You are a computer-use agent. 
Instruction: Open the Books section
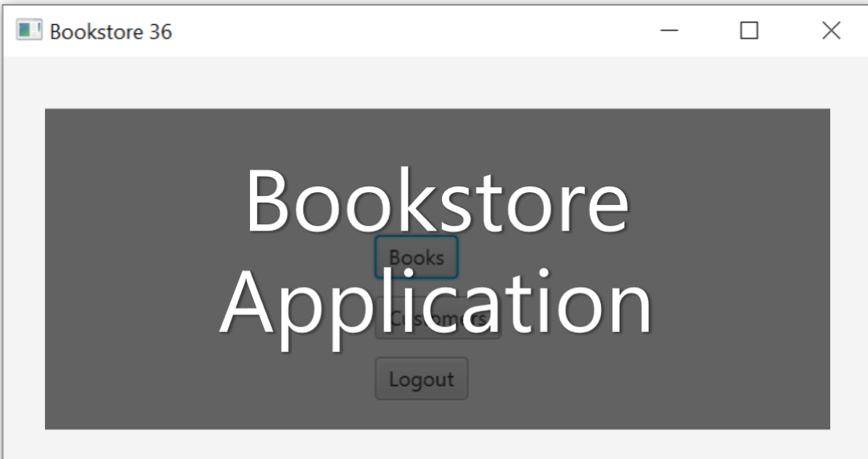(416, 257)
